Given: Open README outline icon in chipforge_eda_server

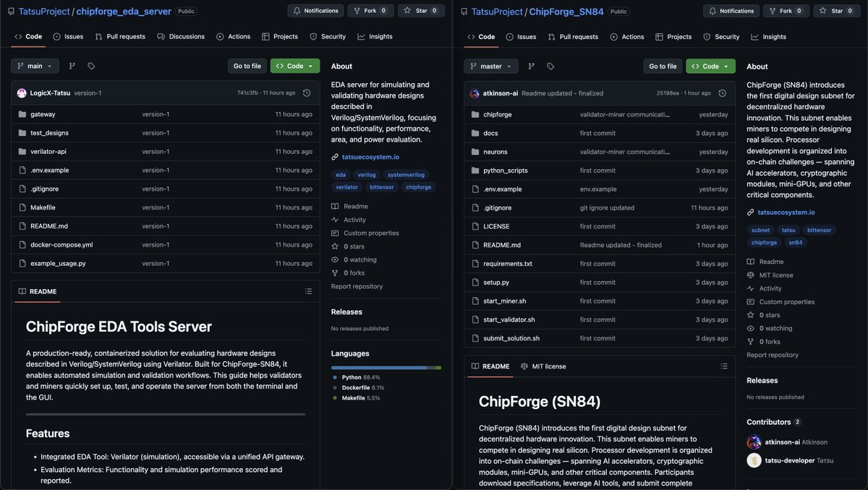Looking at the screenshot, I should click(x=308, y=291).
